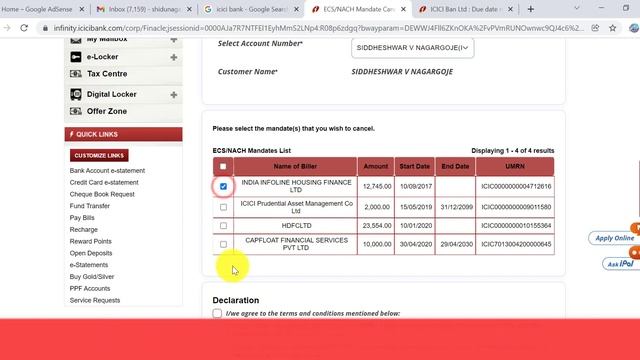Click the Quick Links section header
Screen dimensions: 640x360
click(123, 134)
